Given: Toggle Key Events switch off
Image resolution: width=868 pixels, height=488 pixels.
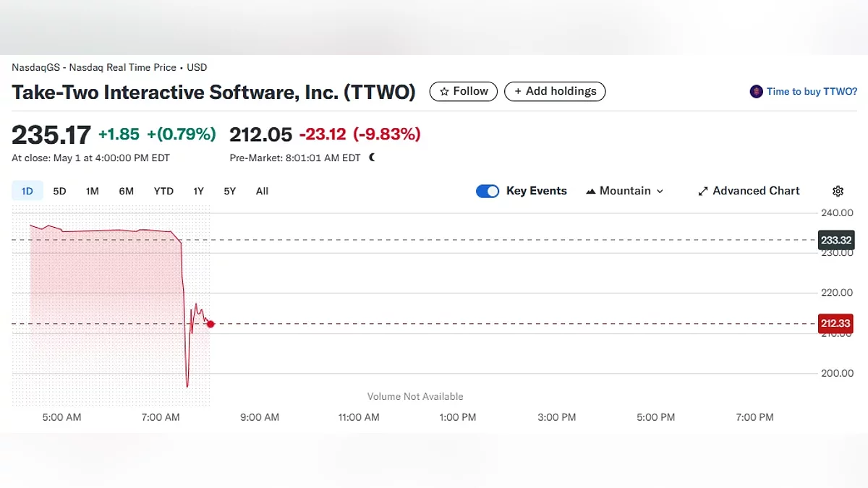Looking at the screenshot, I should 488,192.
